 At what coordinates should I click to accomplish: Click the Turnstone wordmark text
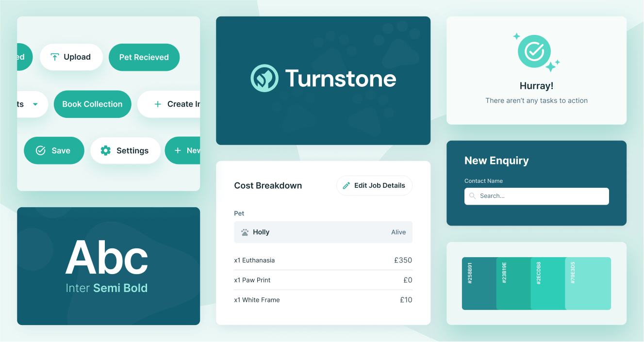(340, 79)
